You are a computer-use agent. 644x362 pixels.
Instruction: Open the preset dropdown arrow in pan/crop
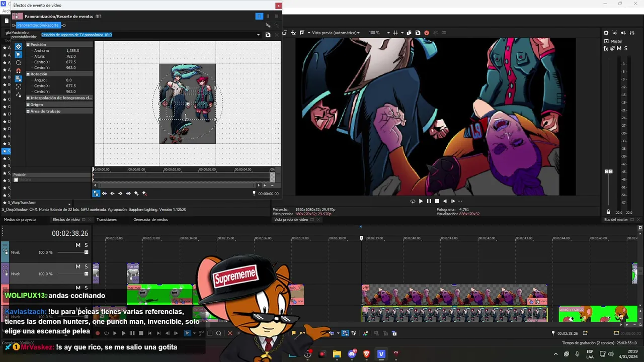click(x=259, y=35)
